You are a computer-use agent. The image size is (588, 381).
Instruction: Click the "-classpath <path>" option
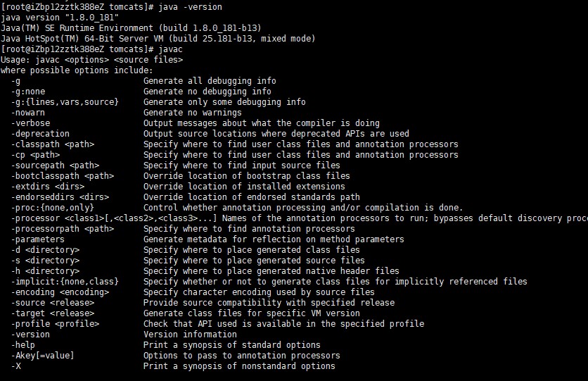tap(53, 144)
